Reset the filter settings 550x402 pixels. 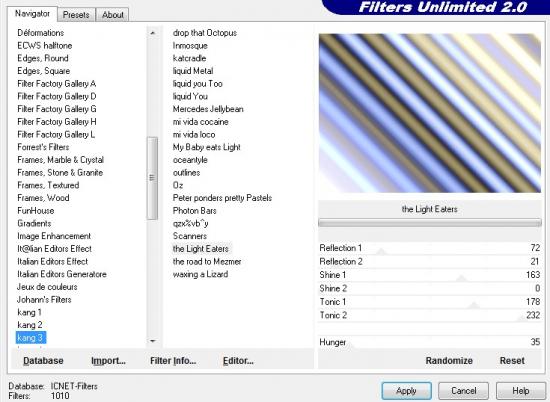[x=512, y=361]
